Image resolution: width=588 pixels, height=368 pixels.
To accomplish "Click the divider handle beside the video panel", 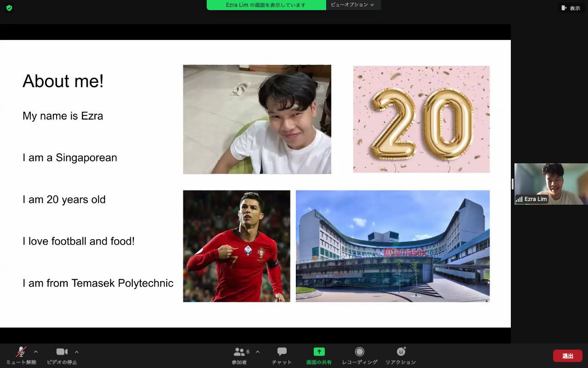I will point(512,184).
